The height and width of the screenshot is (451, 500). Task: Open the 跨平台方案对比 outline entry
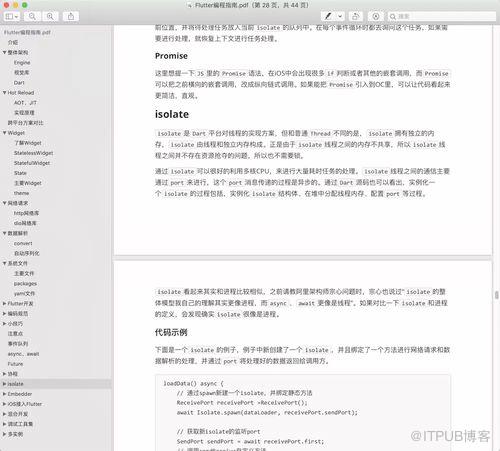[26, 123]
